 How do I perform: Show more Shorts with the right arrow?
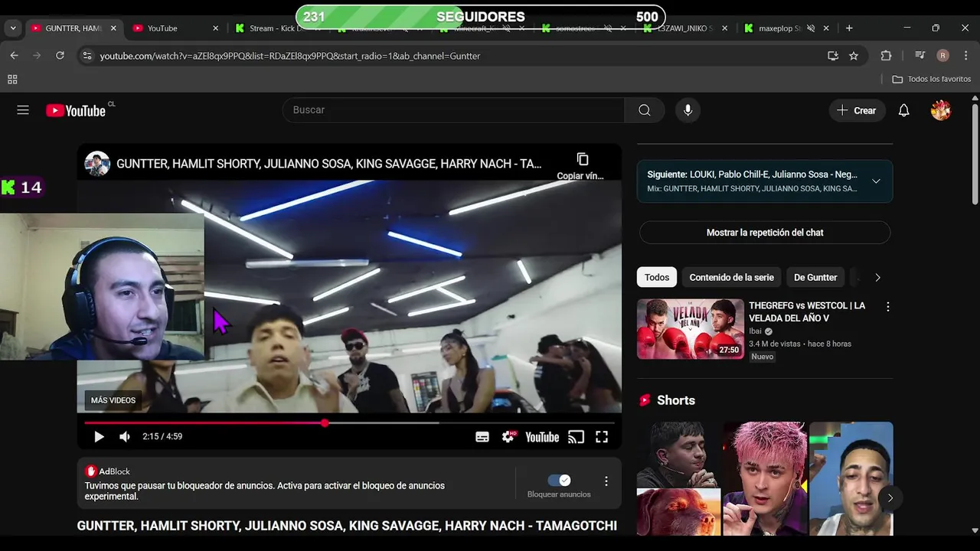point(890,498)
